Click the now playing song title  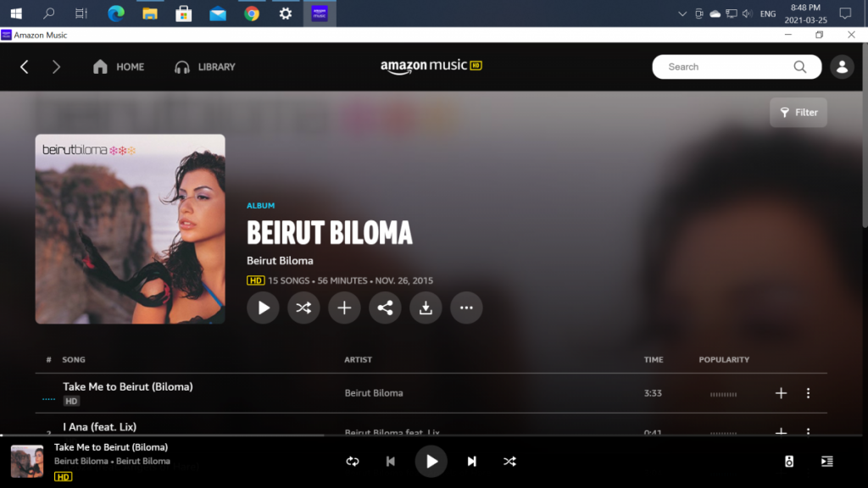tap(111, 447)
